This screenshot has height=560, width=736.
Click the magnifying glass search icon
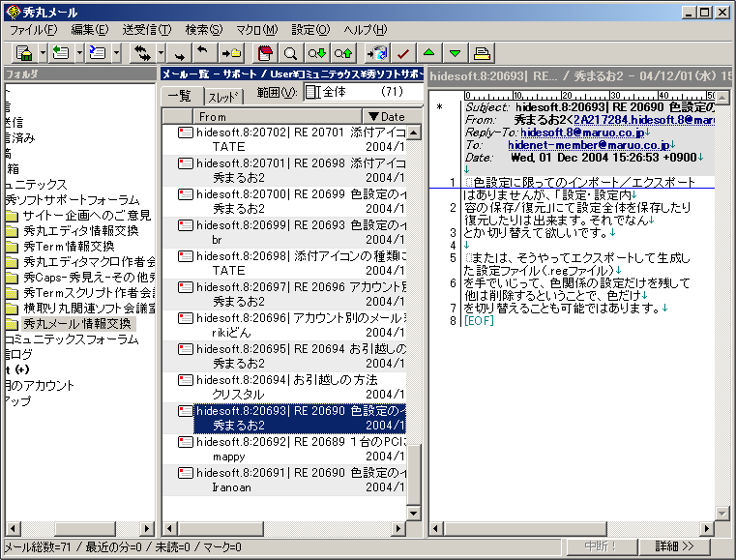pyautogui.click(x=290, y=52)
